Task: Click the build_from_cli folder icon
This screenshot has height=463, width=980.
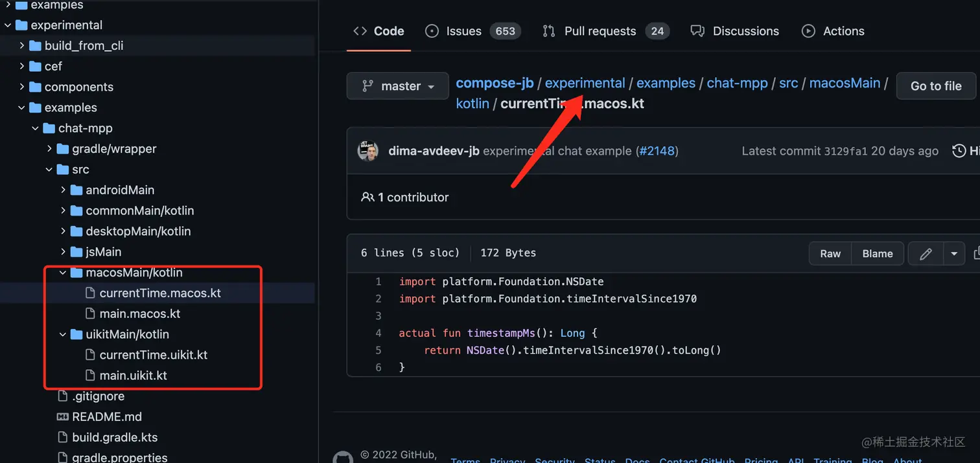Action: [35, 46]
